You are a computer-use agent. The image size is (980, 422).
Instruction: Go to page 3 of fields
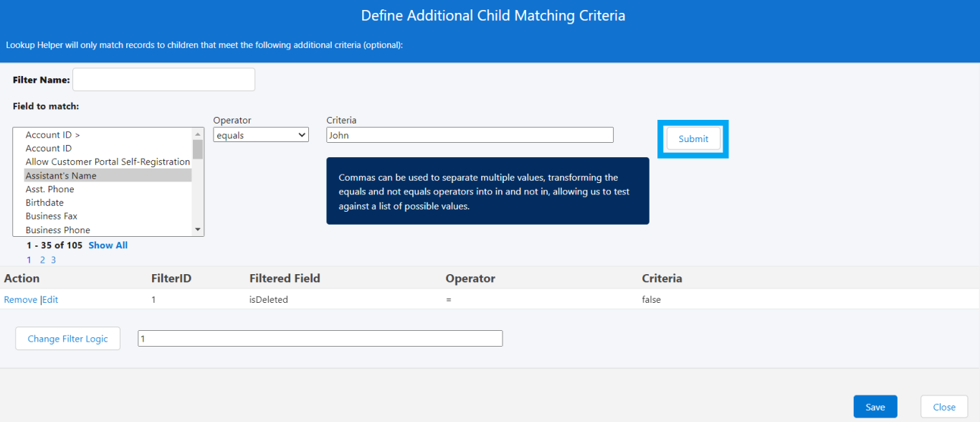53,260
